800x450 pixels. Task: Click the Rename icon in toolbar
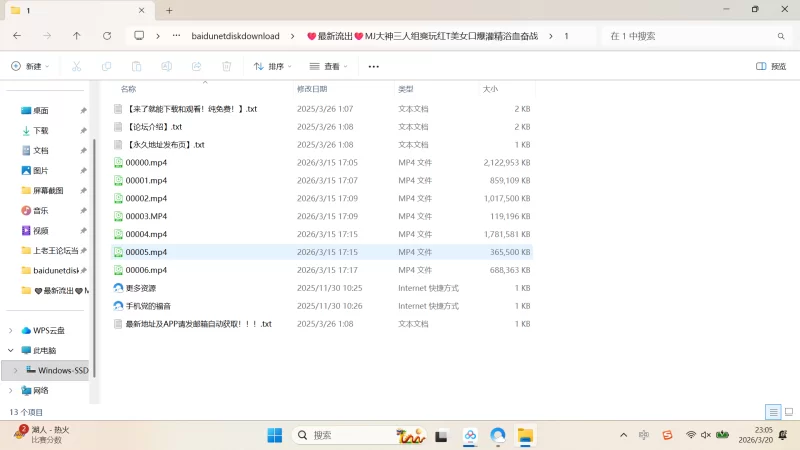coord(166,66)
